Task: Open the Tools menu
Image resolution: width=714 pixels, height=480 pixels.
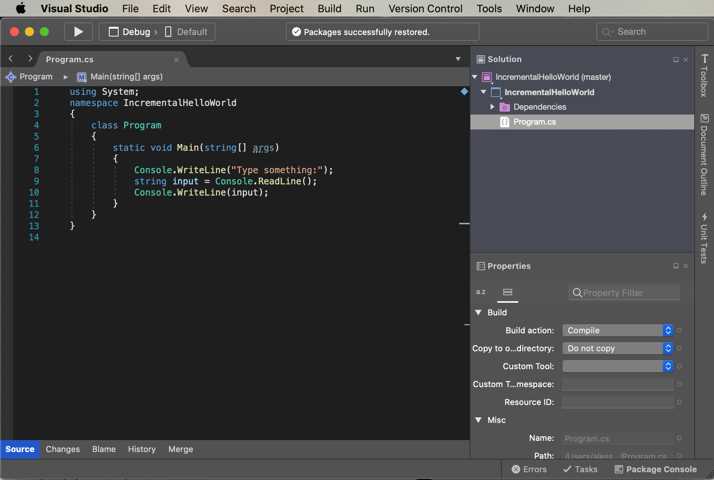Action: [x=489, y=8]
